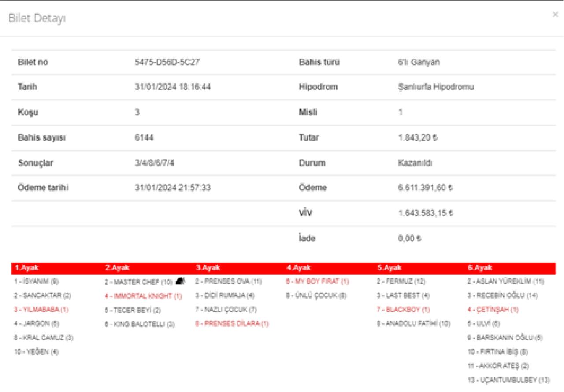Click the horse icon beside MASTER CHEF
This screenshot has width=564, height=392.
point(180,281)
